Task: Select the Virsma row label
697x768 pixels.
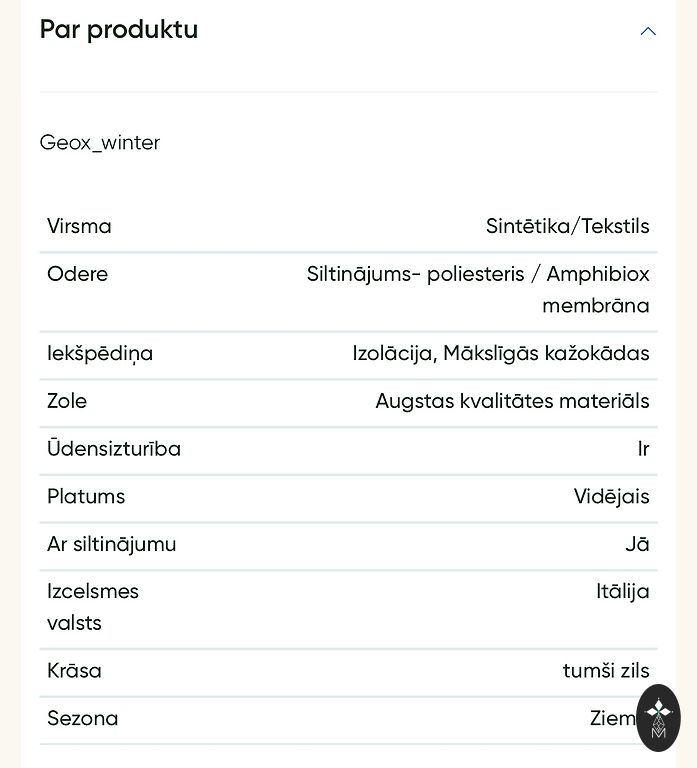Action: [79, 226]
